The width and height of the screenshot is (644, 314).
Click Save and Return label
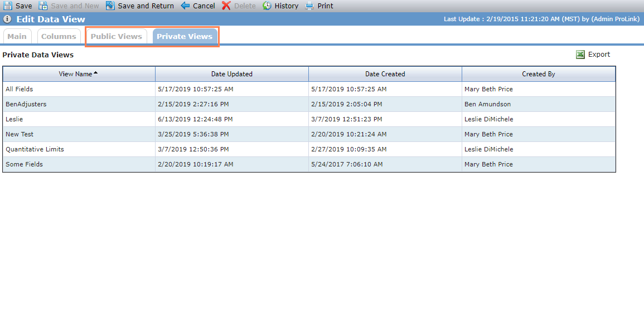146,6
